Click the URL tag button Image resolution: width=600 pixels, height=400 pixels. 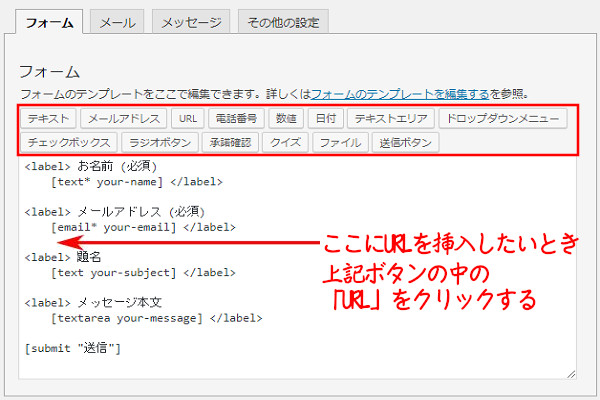point(188,118)
